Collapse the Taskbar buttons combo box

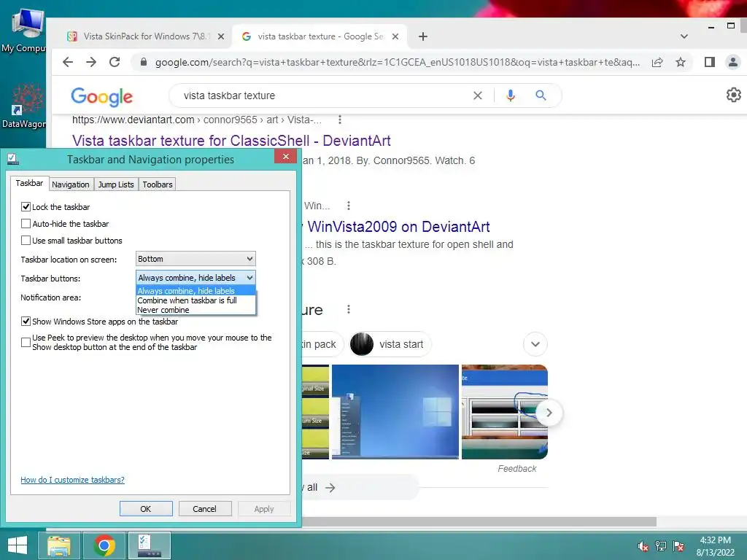pyautogui.click(x=196, y=278)
